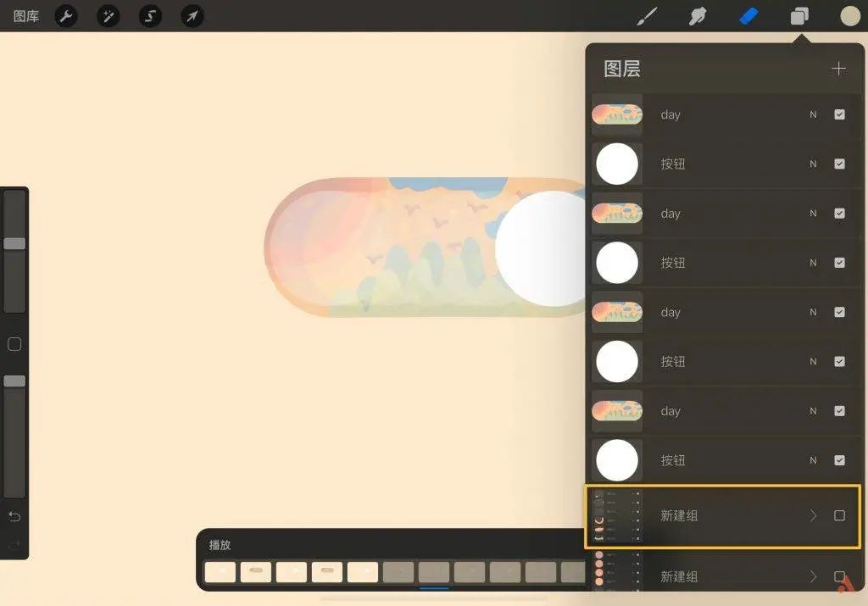This screenshot has height=606, width=868.
Task: Select the third frame in animation timeline
Action: point(292,572)
